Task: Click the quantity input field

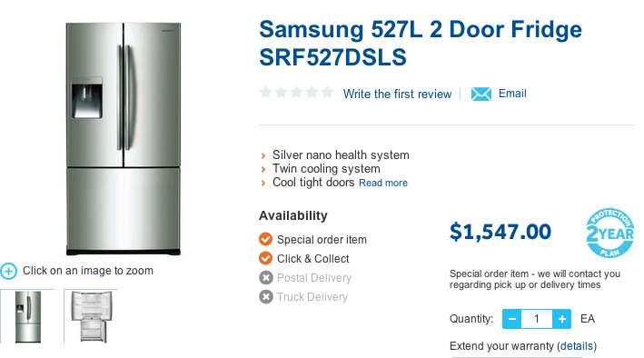Action: point(537,319)
